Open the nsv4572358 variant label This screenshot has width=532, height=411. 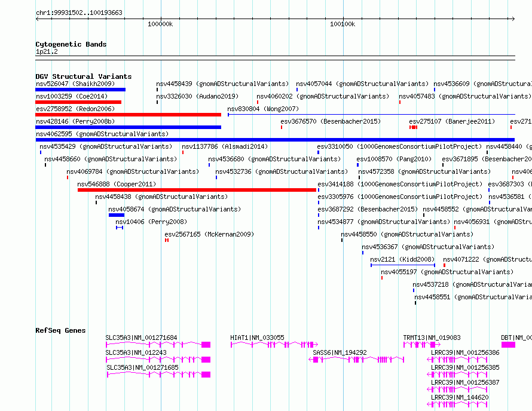coord(424,171)
